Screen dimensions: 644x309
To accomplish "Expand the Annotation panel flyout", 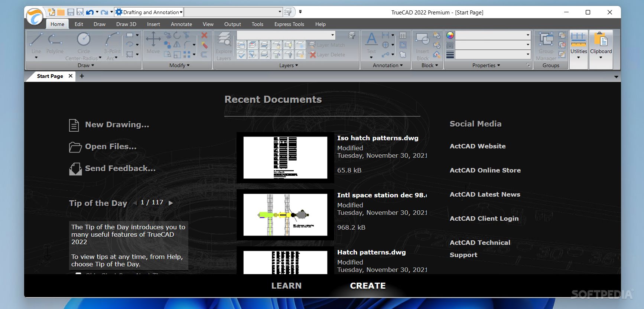I will click(x=388, y=65).
